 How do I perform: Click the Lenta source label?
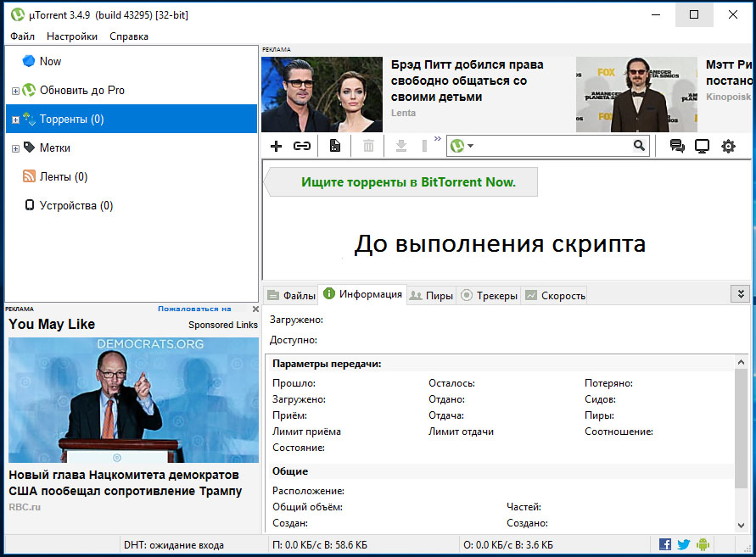click(x=403, y=113)
